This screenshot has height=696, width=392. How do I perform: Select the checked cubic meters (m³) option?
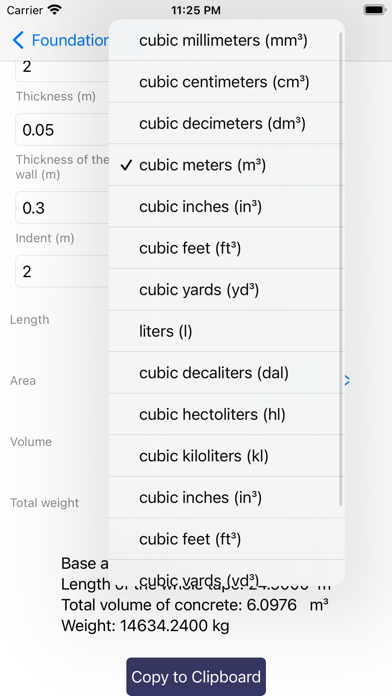(x=226, y=165)
